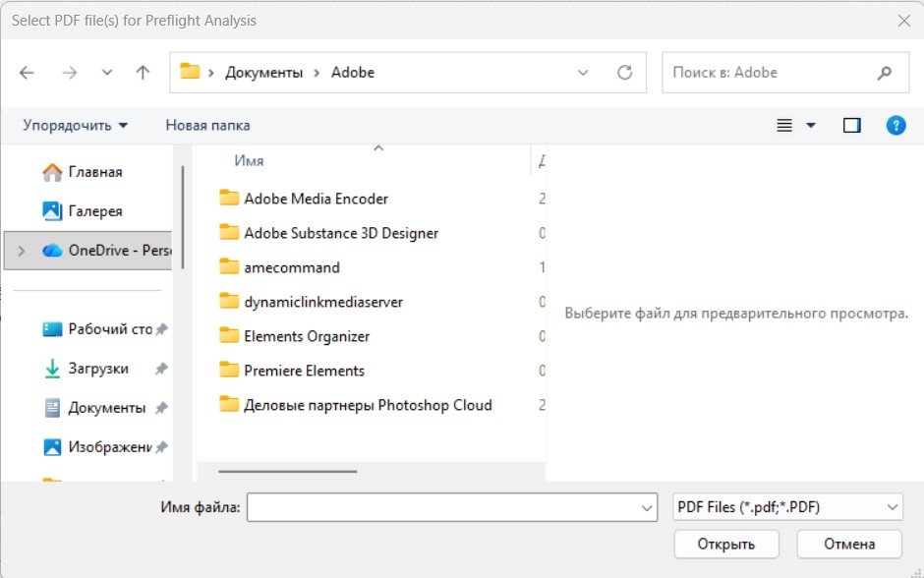Select the Adobe Media Encoder folder

click(316, 199)
